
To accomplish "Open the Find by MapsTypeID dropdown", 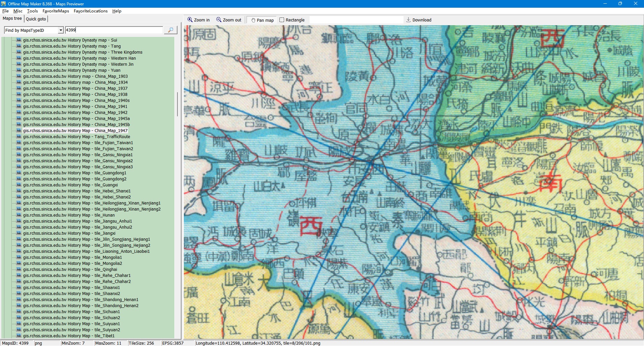I will [61, 30].
